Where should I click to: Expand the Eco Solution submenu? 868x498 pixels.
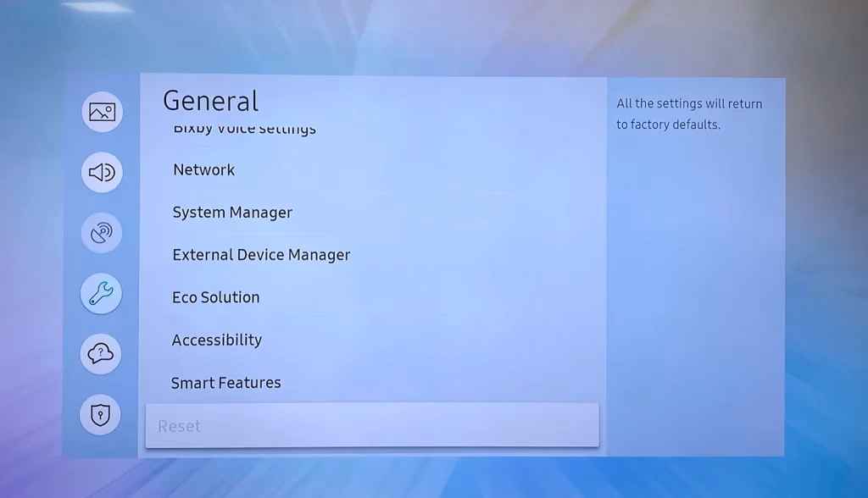click(216, 297)
